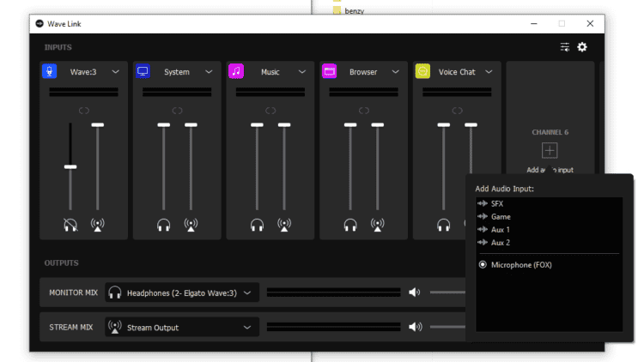
Task: Expand the Music channel dropdown
Action: tap(302, 72)
